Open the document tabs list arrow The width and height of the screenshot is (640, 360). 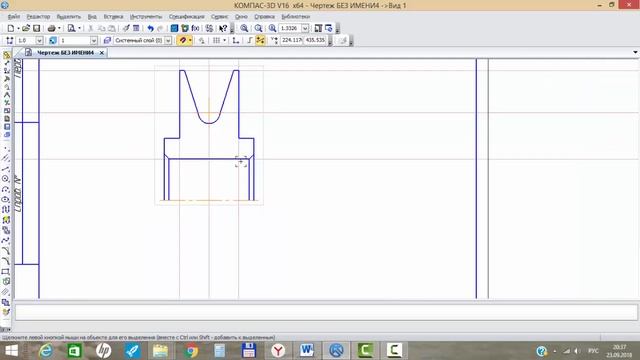[x=635, y=52]
